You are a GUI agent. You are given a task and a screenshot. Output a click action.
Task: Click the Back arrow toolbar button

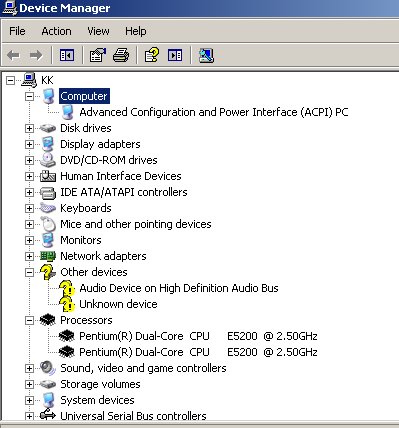tap(14, 55)
